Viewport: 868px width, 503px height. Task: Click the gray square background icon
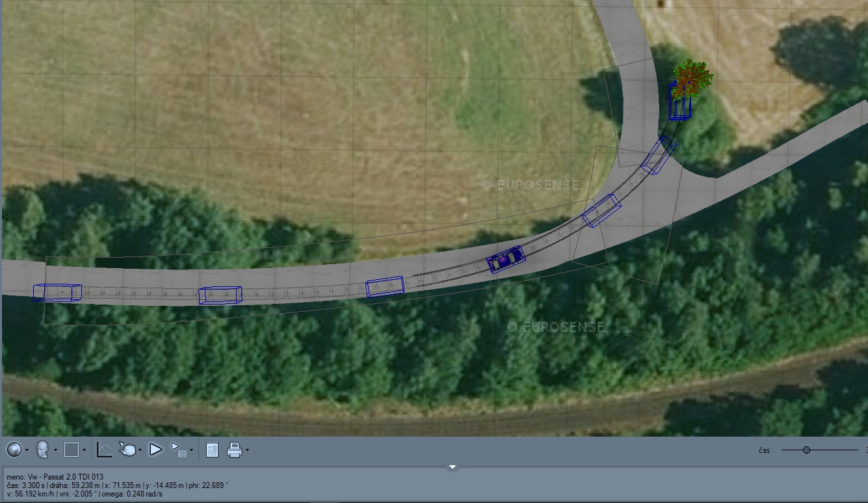(72, 449)
